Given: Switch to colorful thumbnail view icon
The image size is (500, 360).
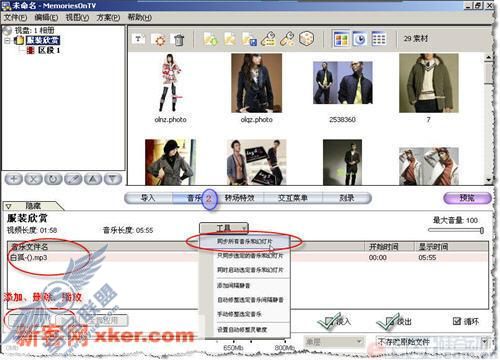Looking at the screenshot, I should (341, 39).
